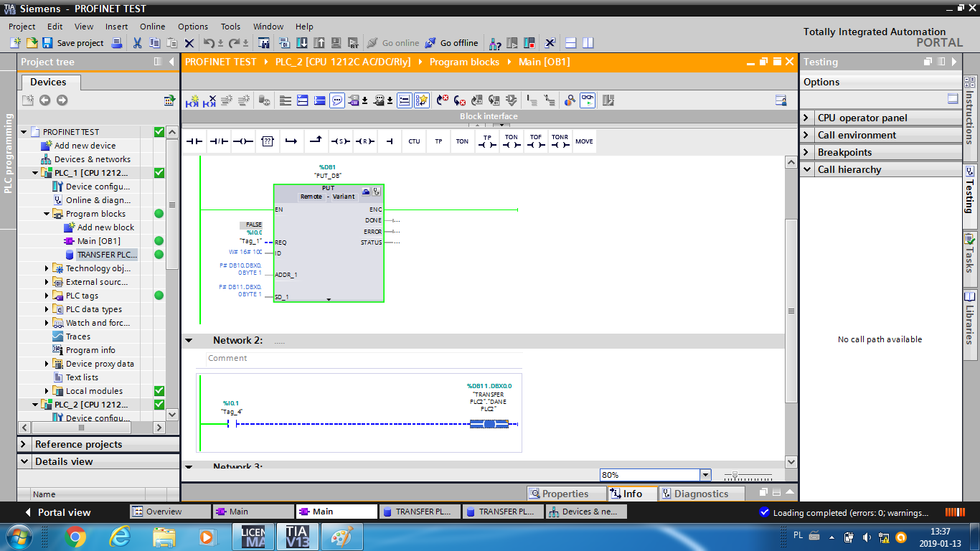
Task: Click the editor vertical scrollbar
Action: (x=791, y=311)
